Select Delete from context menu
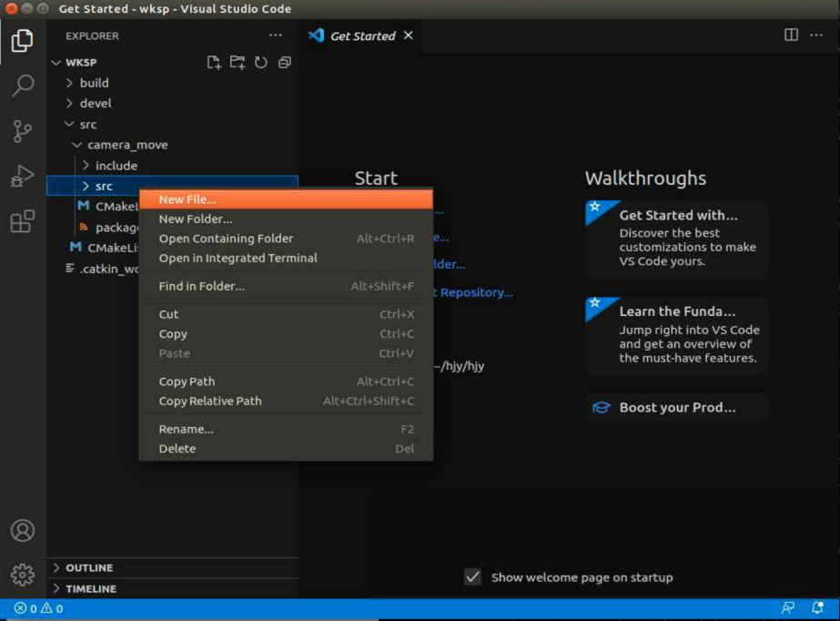This screenshot has height=621, width=840. tap(286, 449)
